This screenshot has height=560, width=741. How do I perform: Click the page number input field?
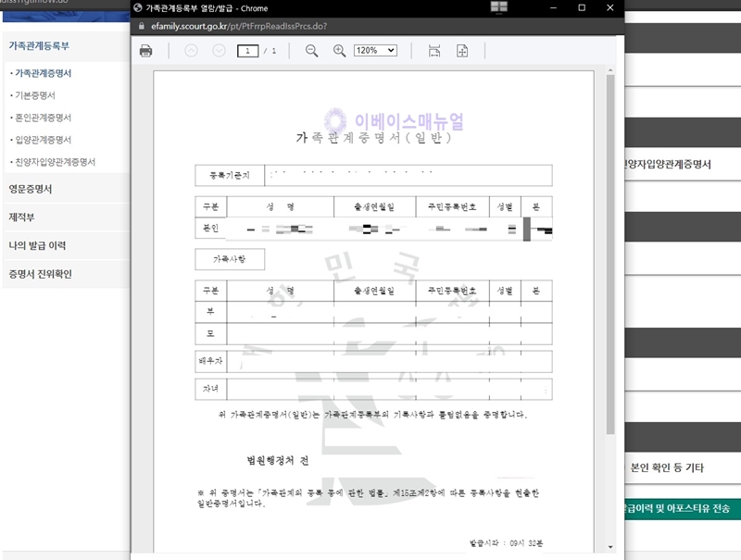(247, 51)
